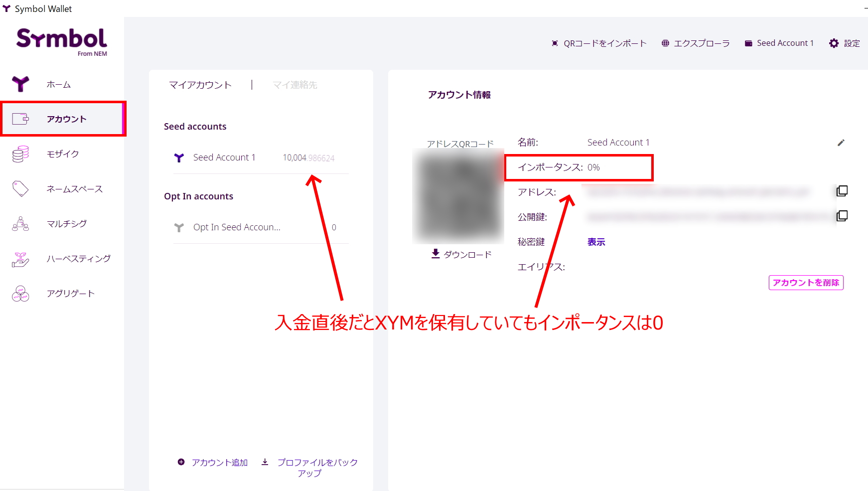Open the マルチシグ sidebar section
Screen dimensions: 868x491
(x=66, y=223)
